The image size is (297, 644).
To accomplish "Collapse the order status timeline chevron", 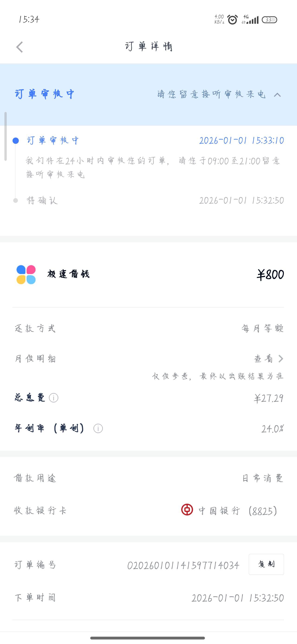I will [x=277, y=95].
